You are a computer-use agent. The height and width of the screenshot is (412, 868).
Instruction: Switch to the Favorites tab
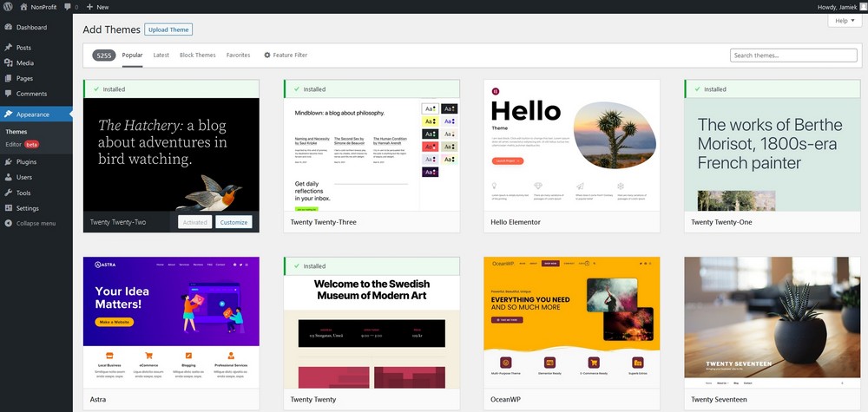(238, 56)
